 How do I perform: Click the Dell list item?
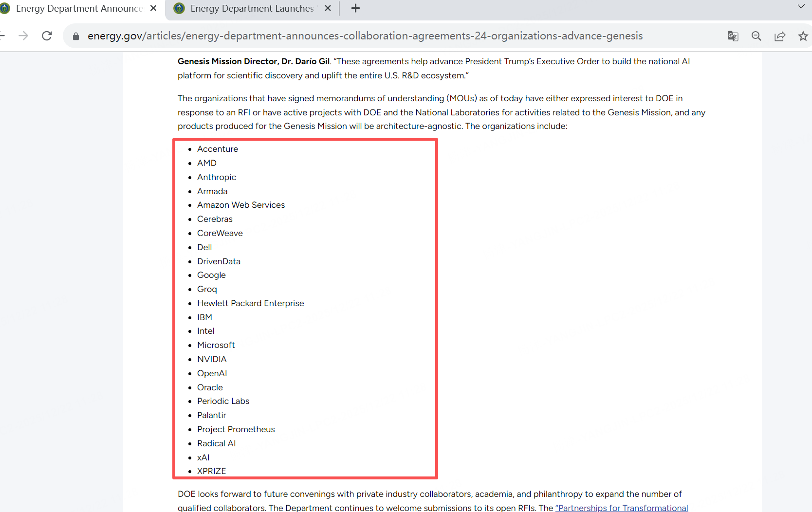[204, 247]
